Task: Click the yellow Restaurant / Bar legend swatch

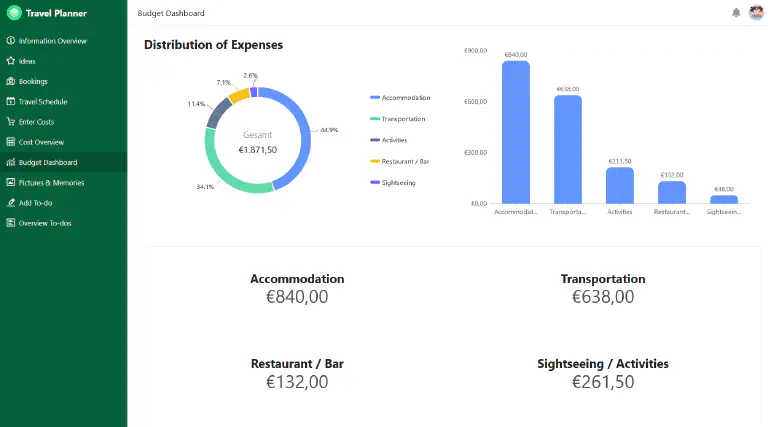Action: pyautogui.click(x=375, y=161)
